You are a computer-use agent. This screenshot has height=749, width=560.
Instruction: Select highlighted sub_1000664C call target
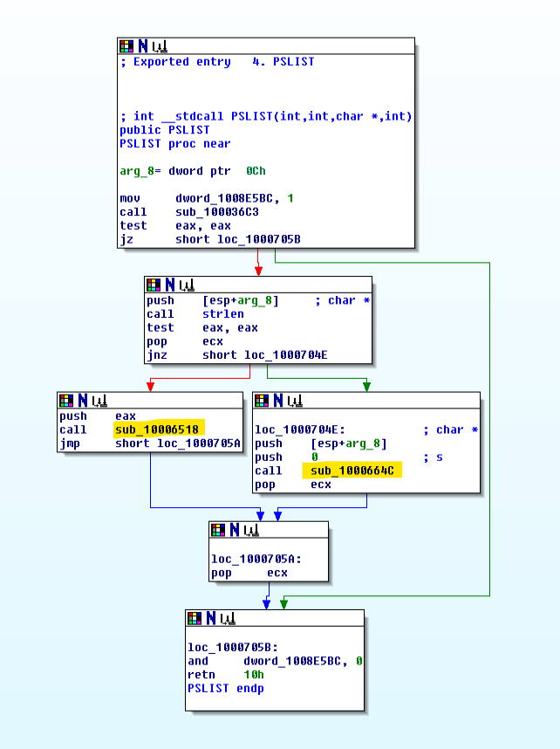pos(352,471)
